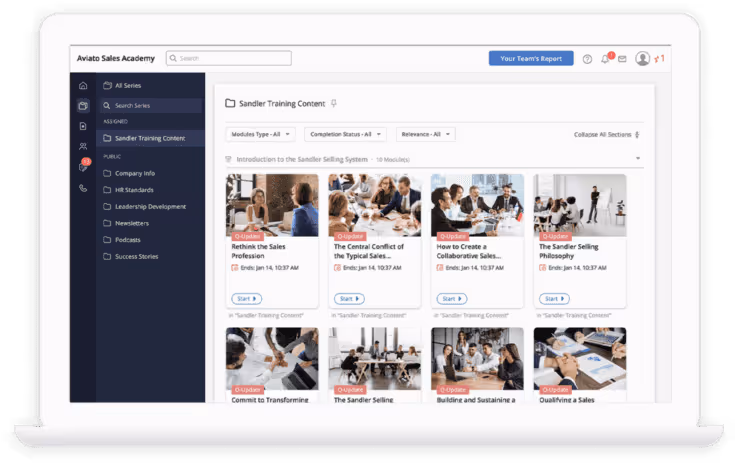Image resolution: width=735 pixels, height=463 pixels.
Task: Open Your Team's Report
Action: click(x=531, y=59)
